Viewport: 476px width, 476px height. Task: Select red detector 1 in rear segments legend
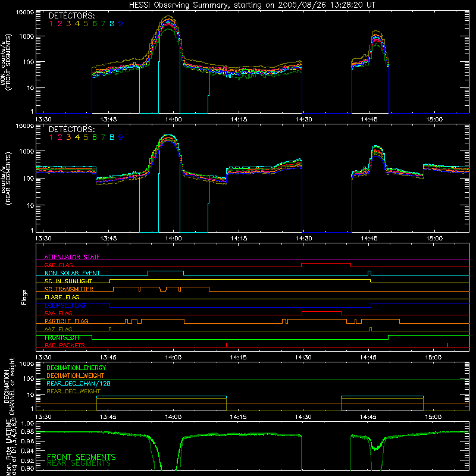pos(51,137)
